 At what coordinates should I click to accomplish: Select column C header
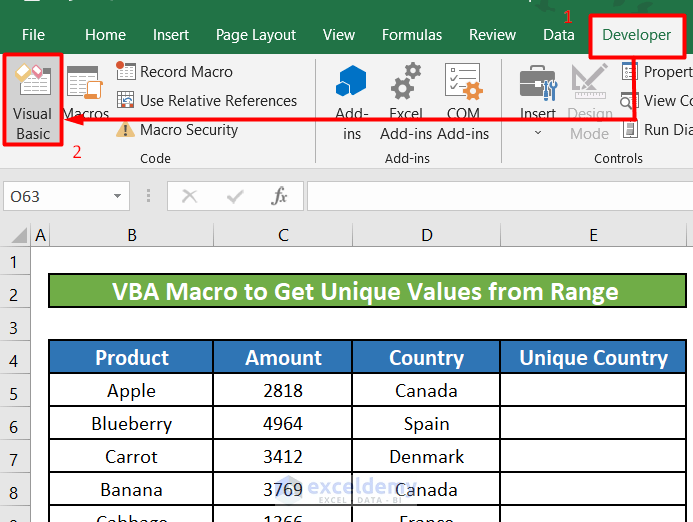click(x=283, y=236)
